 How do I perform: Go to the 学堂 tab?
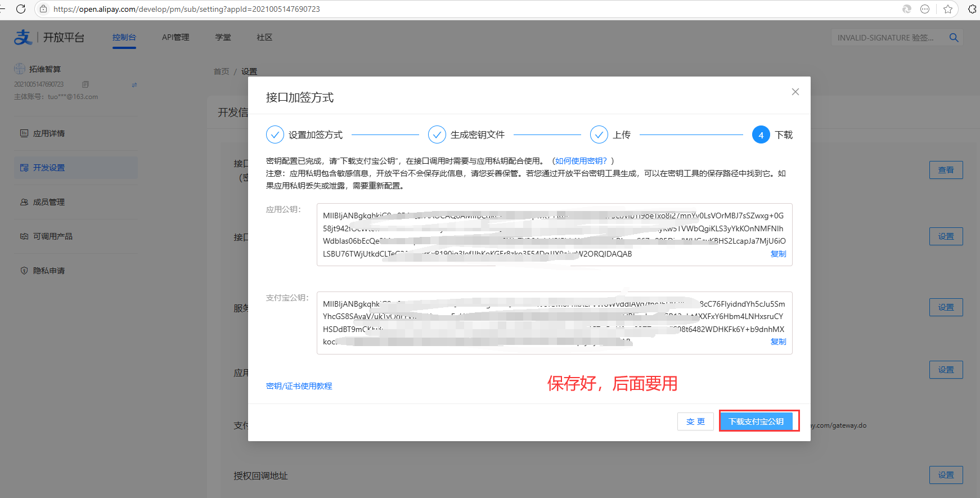pos(223,37)
